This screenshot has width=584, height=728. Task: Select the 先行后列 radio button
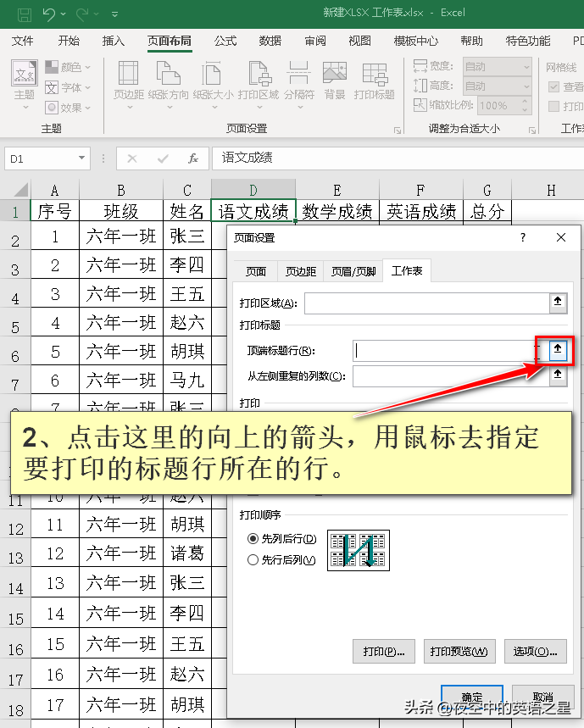click(253, 560)
